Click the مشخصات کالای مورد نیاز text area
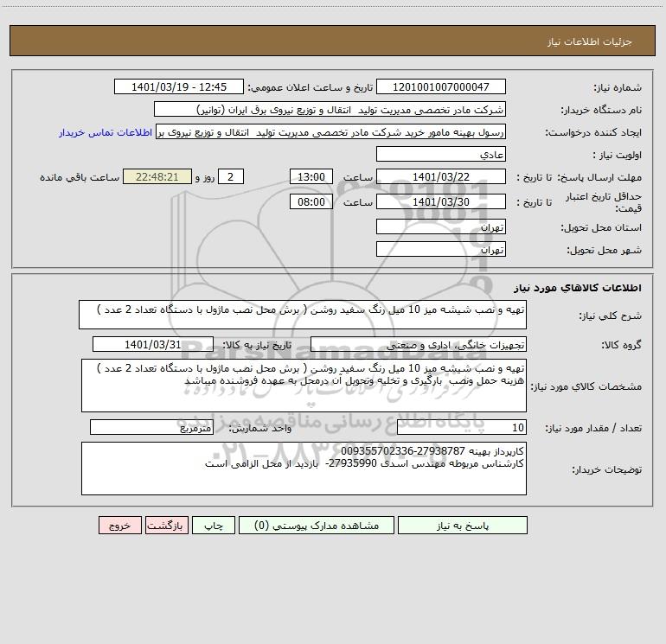 point(304,386)
